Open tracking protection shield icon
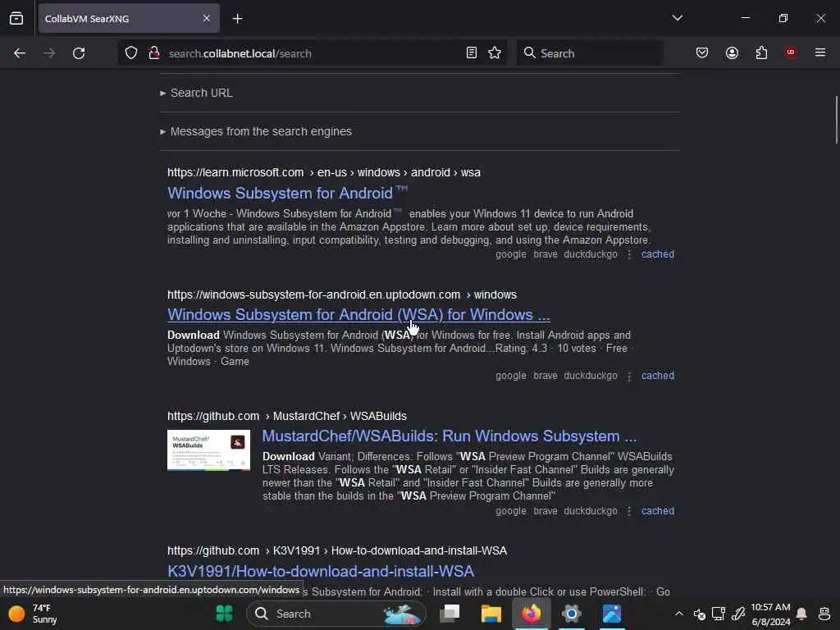The height and width of the screenshot is (630, 840). [x=131, y=52]
